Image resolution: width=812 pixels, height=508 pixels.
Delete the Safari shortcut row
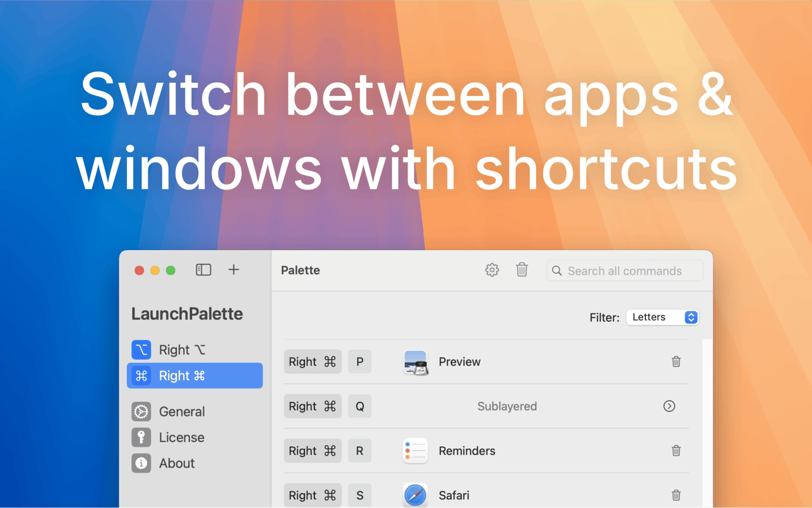coord(676,495)
